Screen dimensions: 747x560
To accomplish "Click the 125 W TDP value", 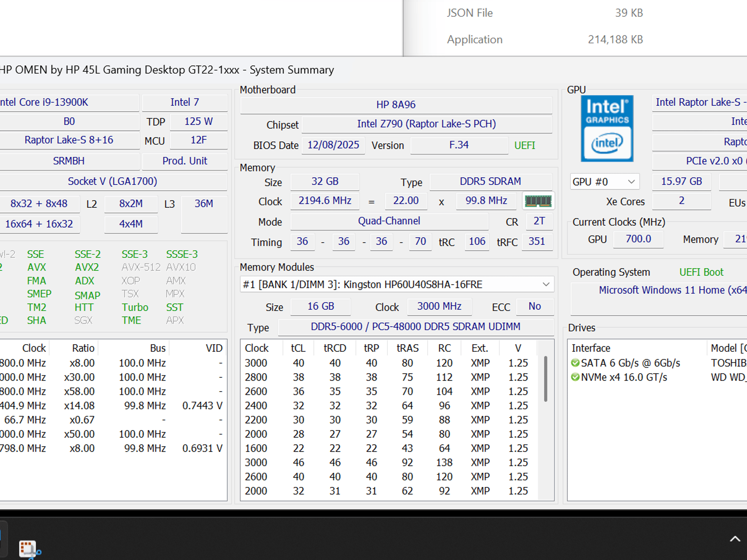I will (198, 121).
